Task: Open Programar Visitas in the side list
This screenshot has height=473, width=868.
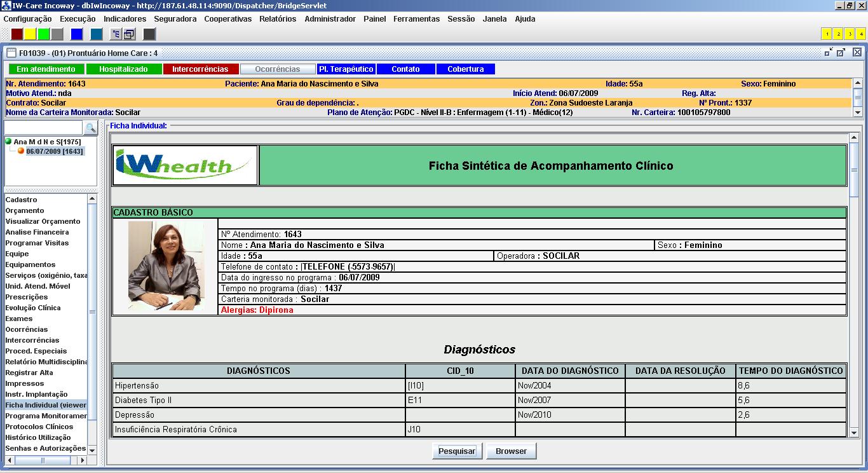Action: tap(37, 243)
